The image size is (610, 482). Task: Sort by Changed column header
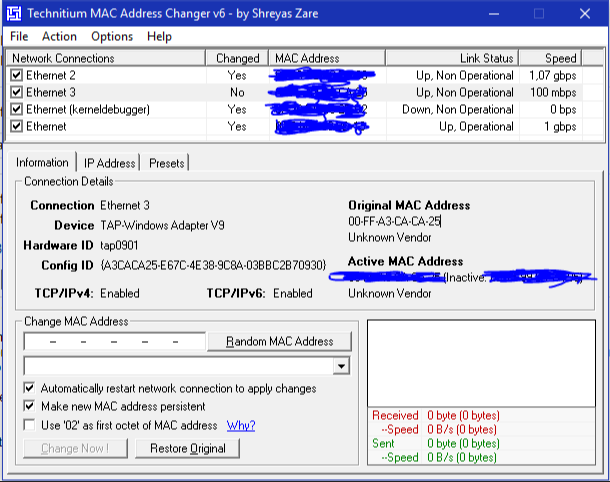[x=237, y=58]
